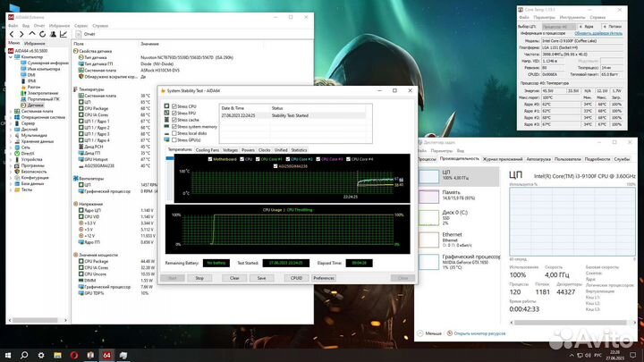The height and width of the screenshot is (362, 644).
Task: Toggle Stress system memory checkbox
Action: click(174, 127)
